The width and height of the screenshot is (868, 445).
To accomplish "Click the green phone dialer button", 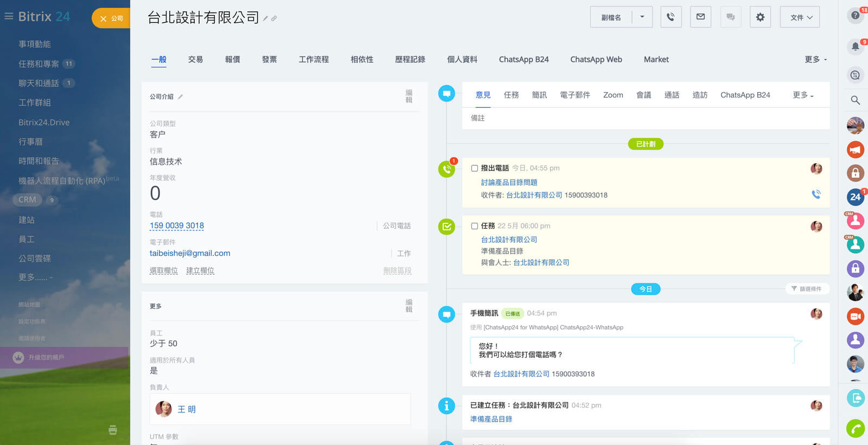I will [x=856, y=429].
